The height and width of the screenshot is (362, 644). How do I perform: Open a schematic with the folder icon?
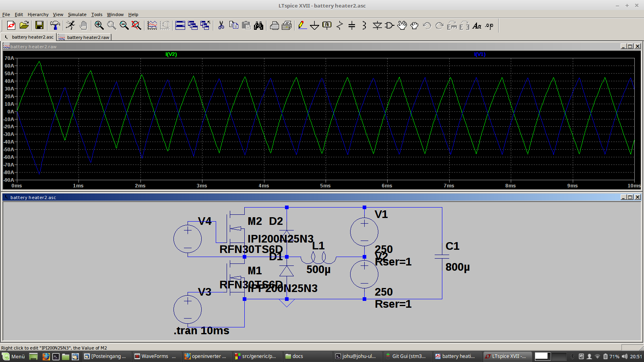[x=24, y=26]
